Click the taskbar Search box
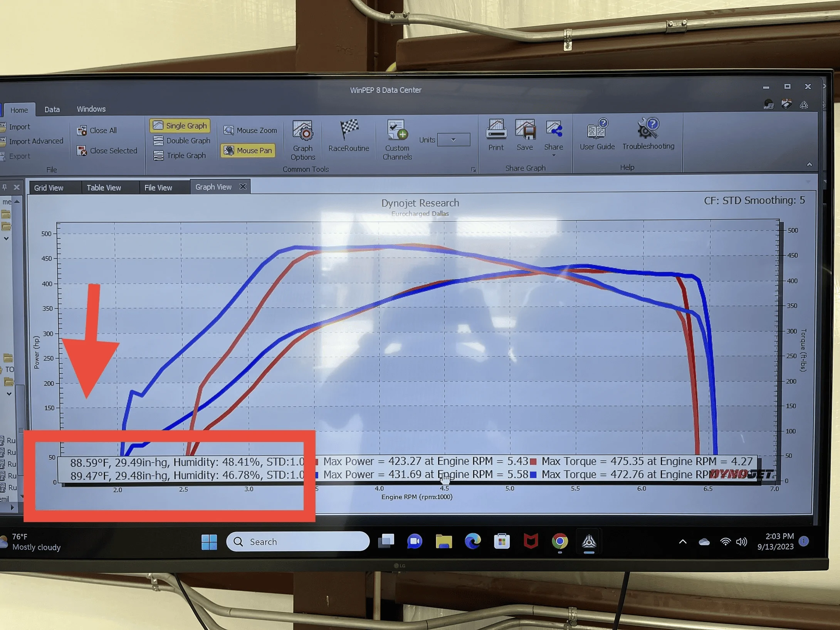 pos(297,542)
